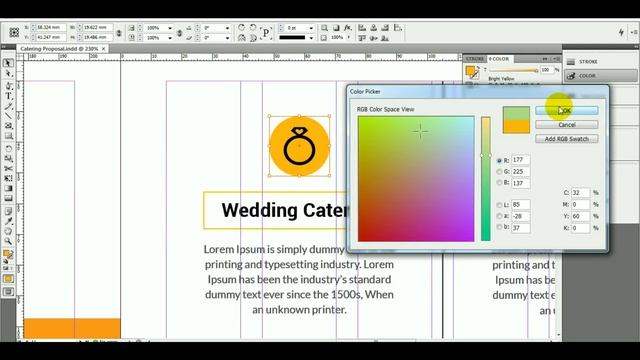Select the Line tool
640x360 pixels.
click(x=8, y=116)
